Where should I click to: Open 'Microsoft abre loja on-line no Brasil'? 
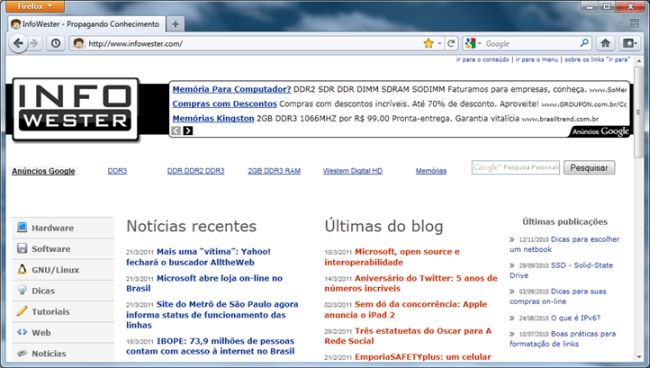click(204, 283)
